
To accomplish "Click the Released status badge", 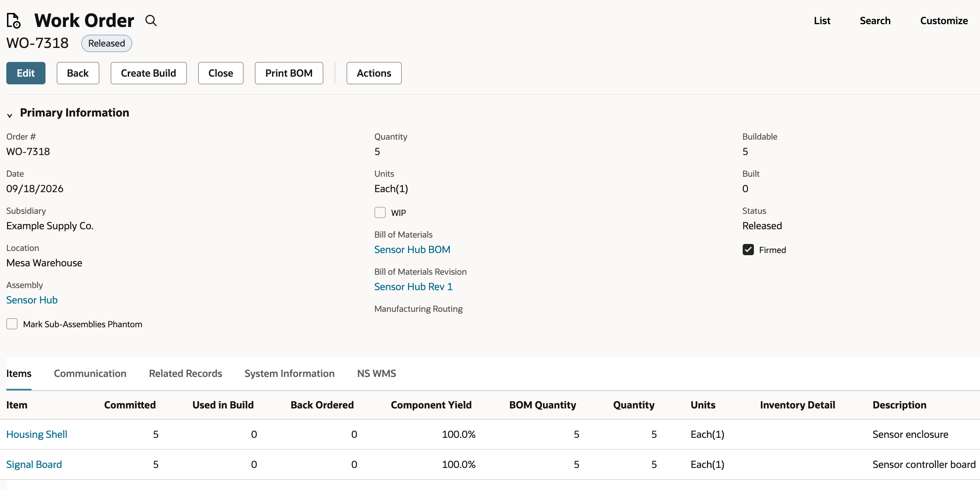I will (x=106, y=43).
